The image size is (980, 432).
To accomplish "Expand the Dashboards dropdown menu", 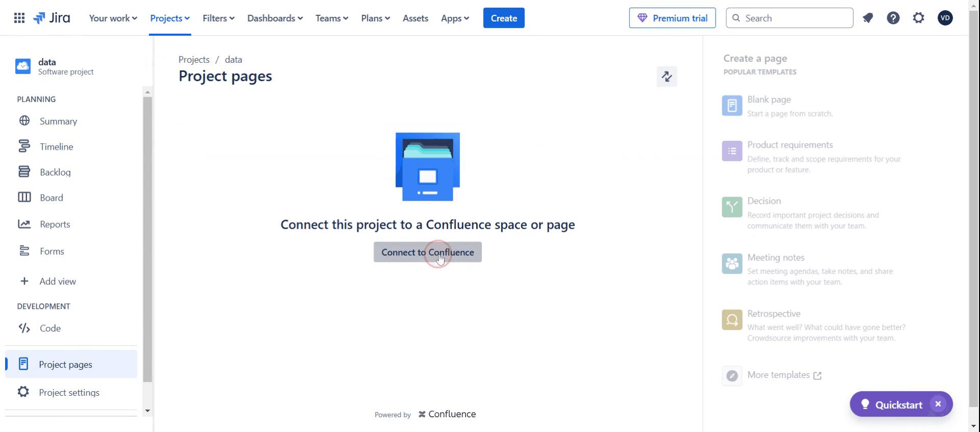I will 275,18.
